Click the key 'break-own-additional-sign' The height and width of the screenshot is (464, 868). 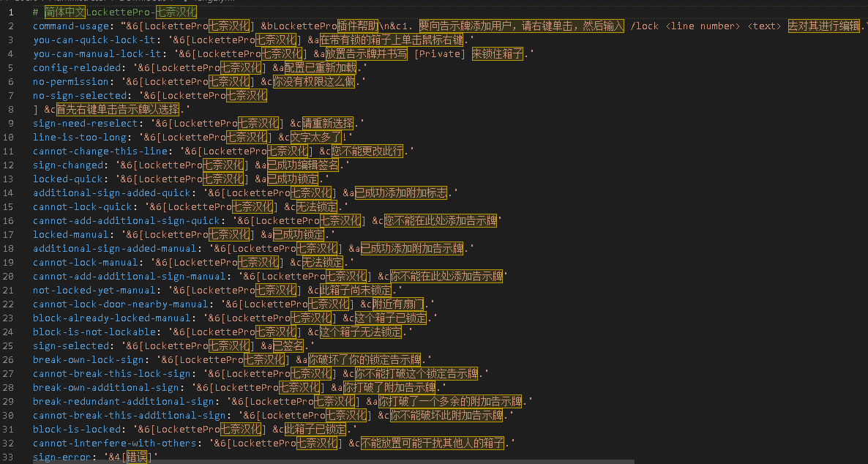tap(105, 387)
